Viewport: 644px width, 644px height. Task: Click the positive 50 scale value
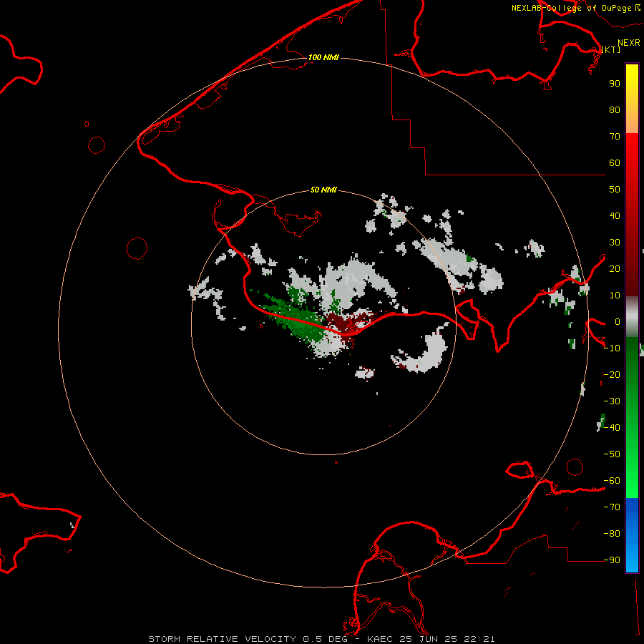[x=615, y=190]
